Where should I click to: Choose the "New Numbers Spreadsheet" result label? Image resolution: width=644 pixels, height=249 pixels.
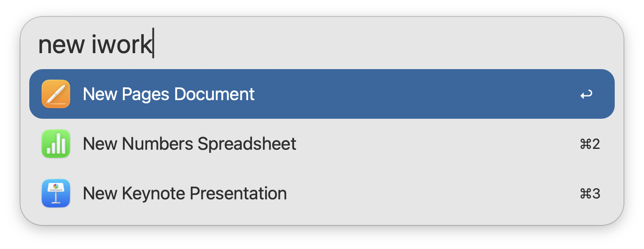click(189, 144)
